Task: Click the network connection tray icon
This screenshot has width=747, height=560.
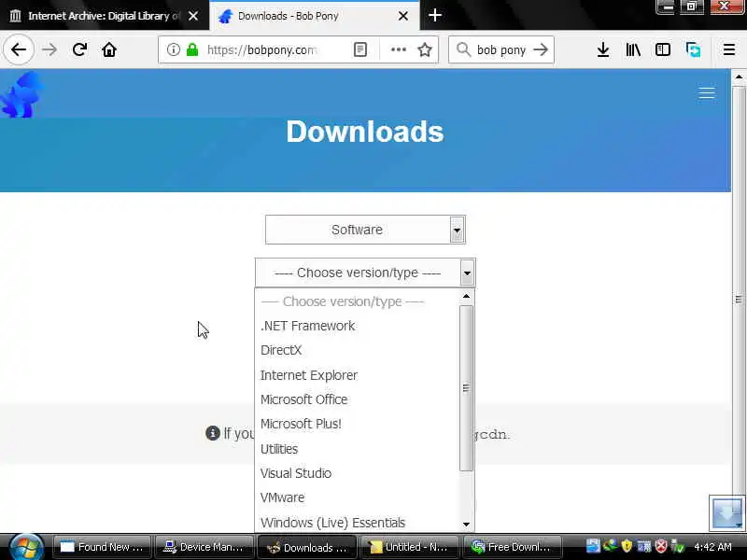Action: 643,546
